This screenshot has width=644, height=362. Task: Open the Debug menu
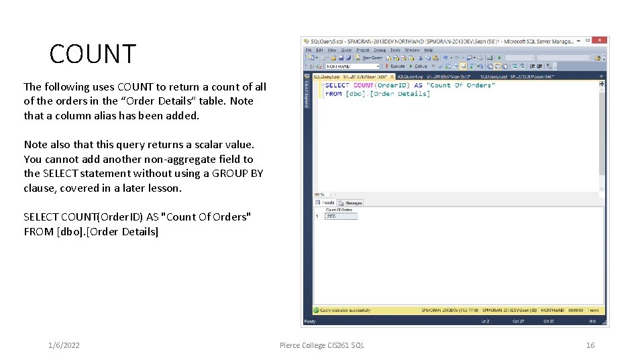(x=380, y=50)
